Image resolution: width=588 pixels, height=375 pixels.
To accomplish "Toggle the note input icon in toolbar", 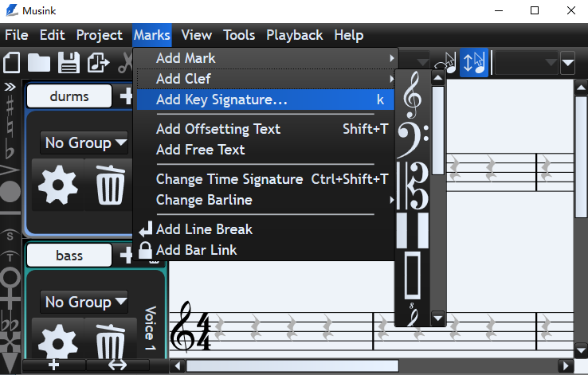I will pyautogui.click(x=448, y=62).
